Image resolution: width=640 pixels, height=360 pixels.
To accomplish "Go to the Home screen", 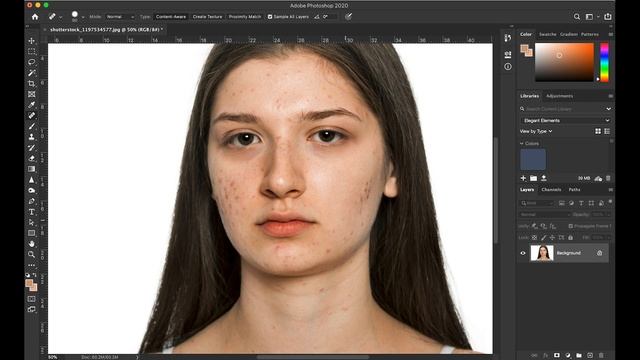I will click(35, 17).
